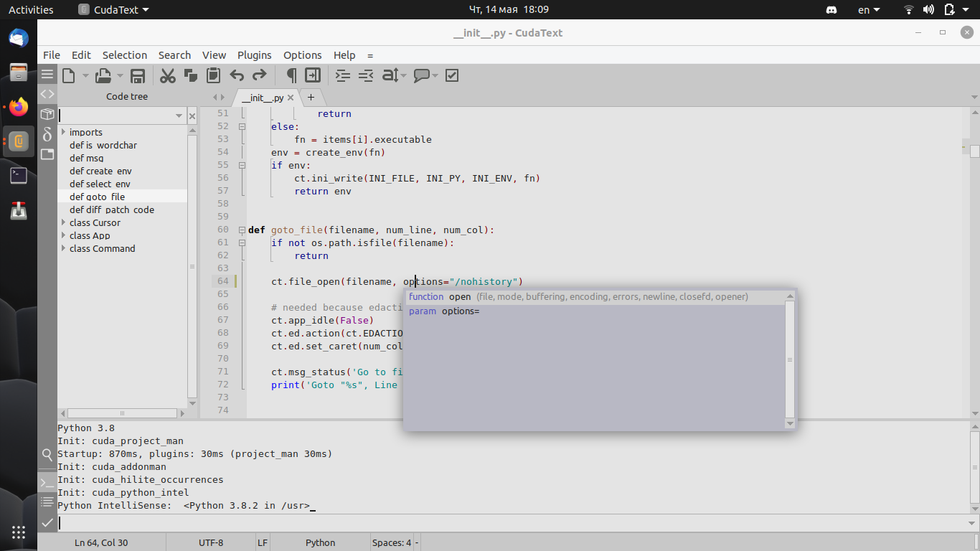Choose the 'function open' autocomplete suggestion
The image size is (980, 551).
(x=595, y=297)
